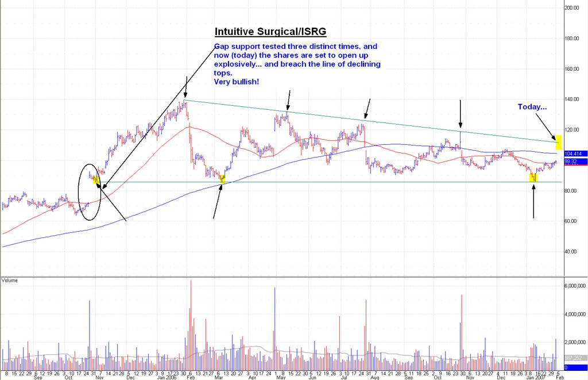Click the red 99.32 last price tag

click(x=575, y=162)
